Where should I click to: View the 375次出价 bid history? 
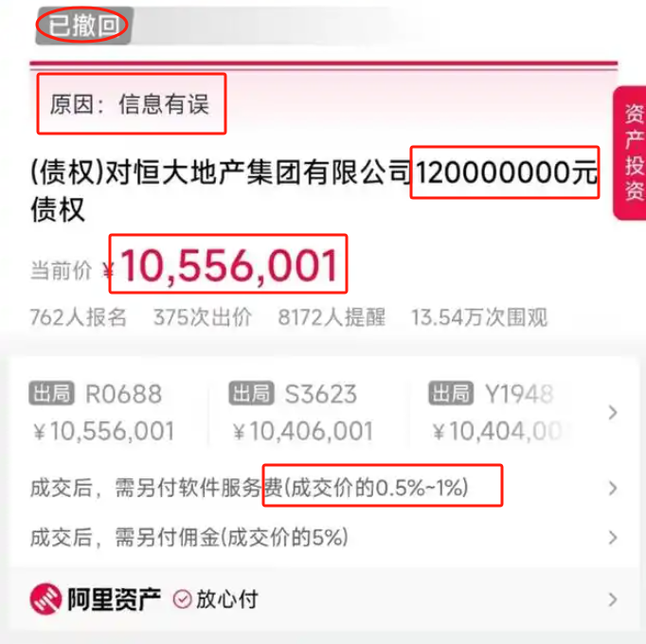pyautogui.click(x=203, y=317)
